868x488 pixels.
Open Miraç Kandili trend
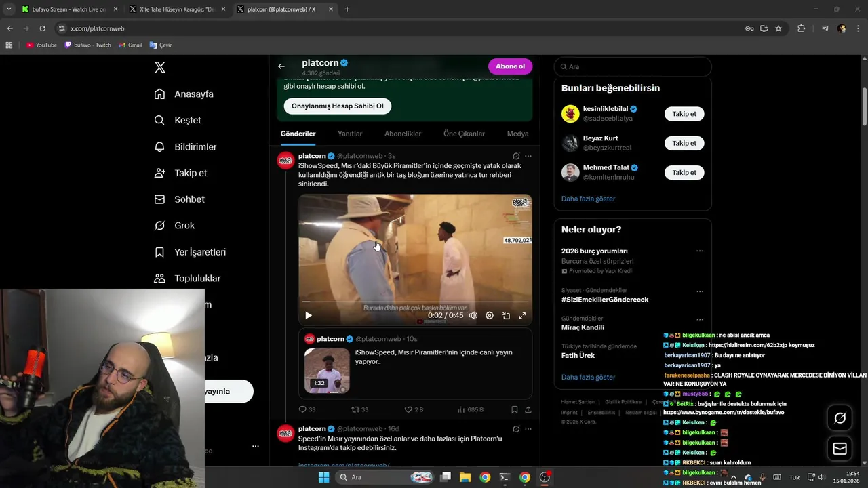pyautogui.click(x=583, y=327)
